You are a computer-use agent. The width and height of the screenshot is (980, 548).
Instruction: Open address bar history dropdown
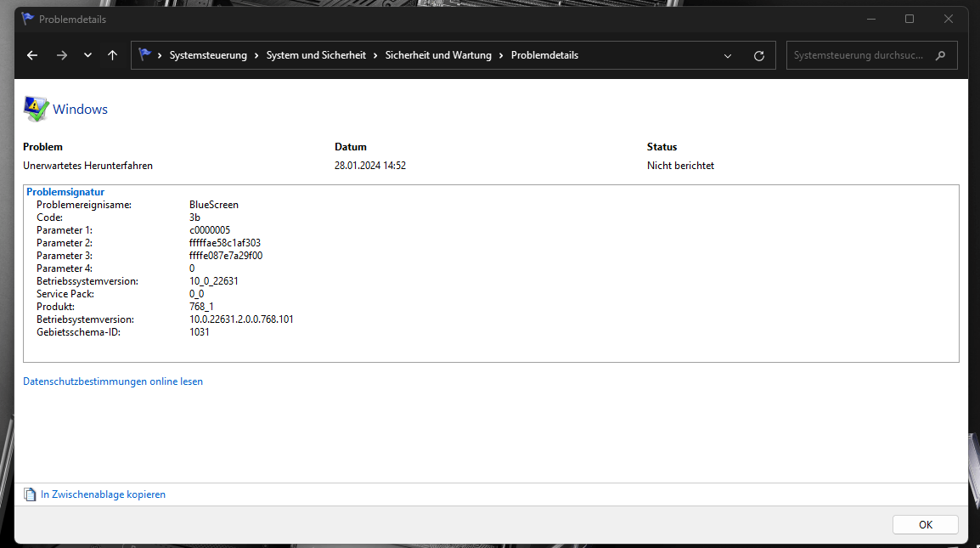[728, 56]
